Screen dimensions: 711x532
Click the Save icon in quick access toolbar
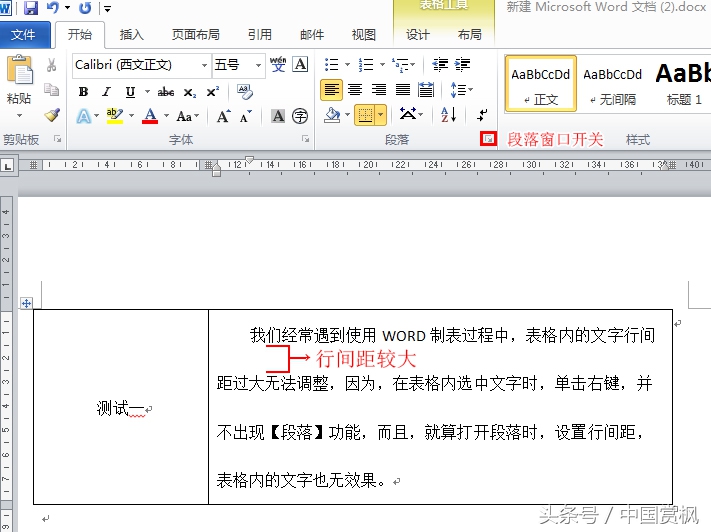click(31, 7)
